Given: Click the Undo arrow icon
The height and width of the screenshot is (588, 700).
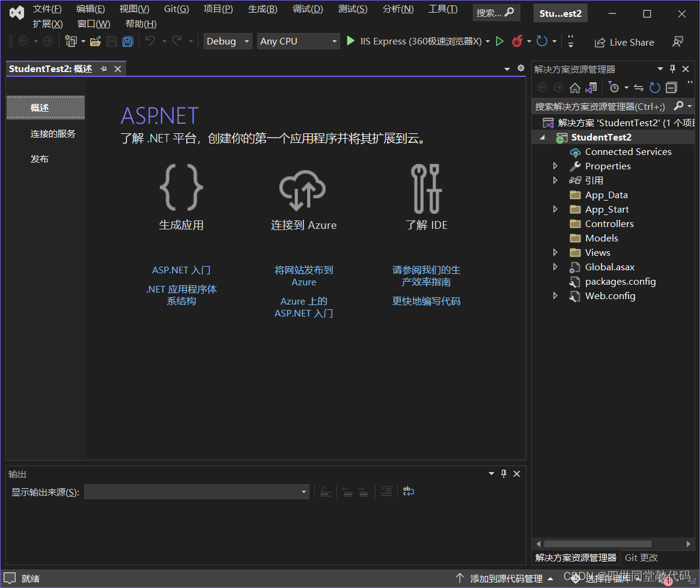Looking at the screenshot, I should (150, 41).
